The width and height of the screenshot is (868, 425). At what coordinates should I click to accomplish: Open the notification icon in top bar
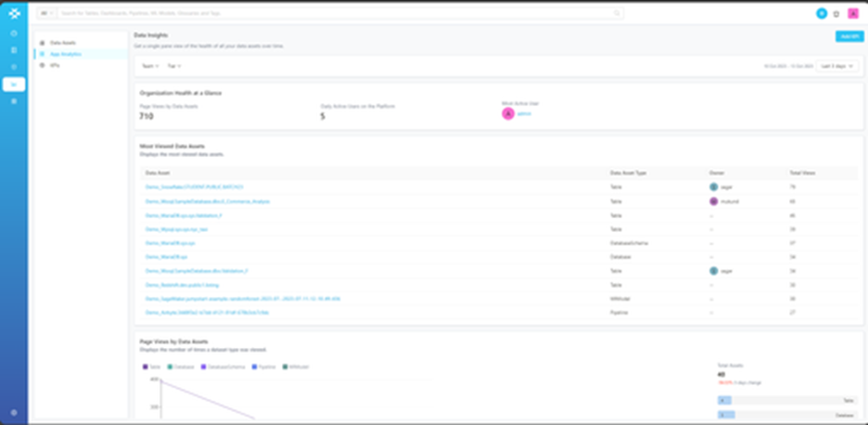(x=836, y=14)
